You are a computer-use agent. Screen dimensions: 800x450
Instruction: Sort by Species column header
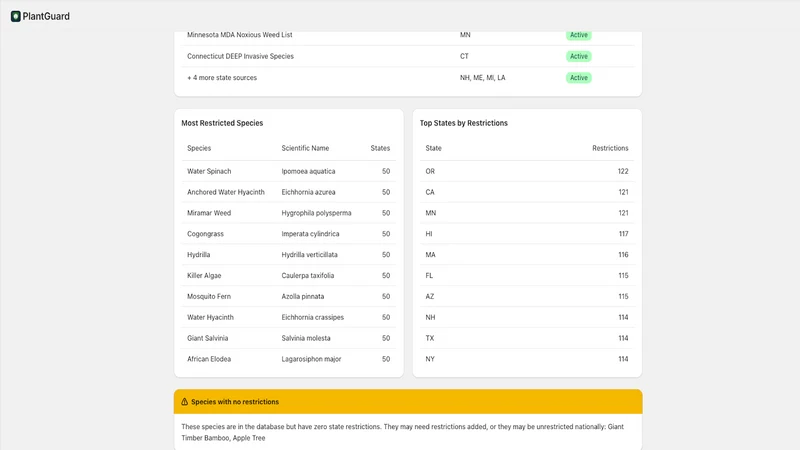[199, 148]
